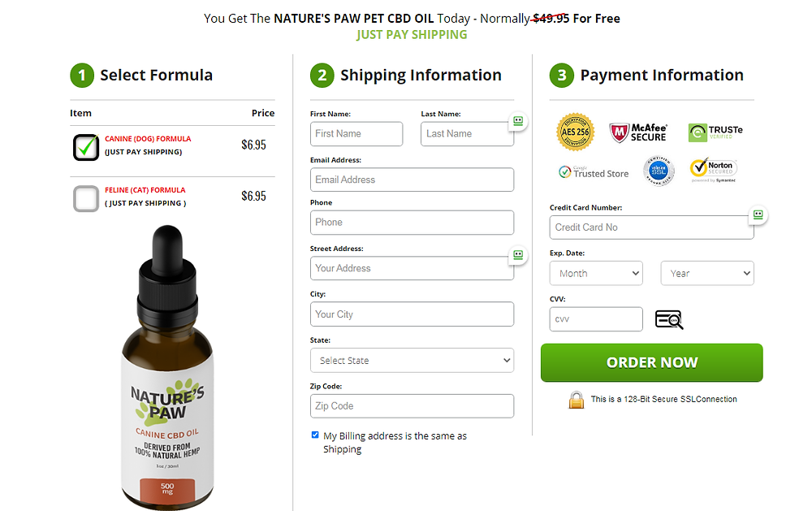The width and height of the screenshot is (812, 511).
Task: Click the certified SSL secure site seal
Action: pos(659,171)
